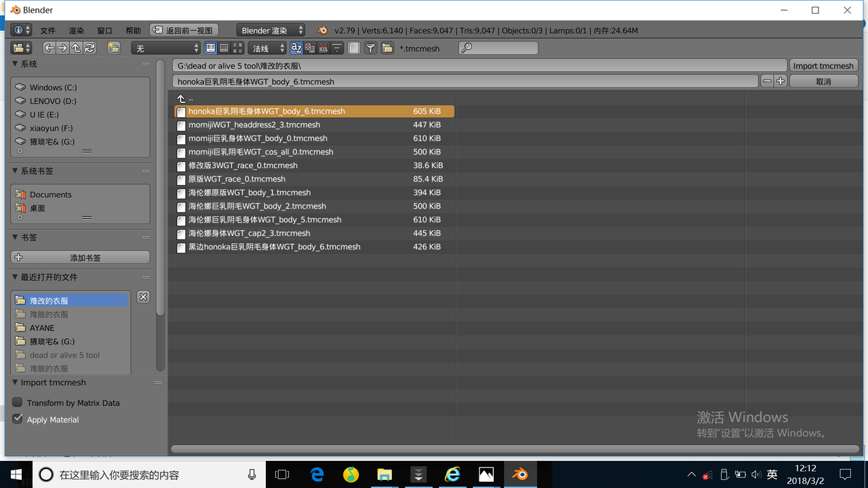
Task: Toggle showing hidden files
Action: tap(354, 48)
